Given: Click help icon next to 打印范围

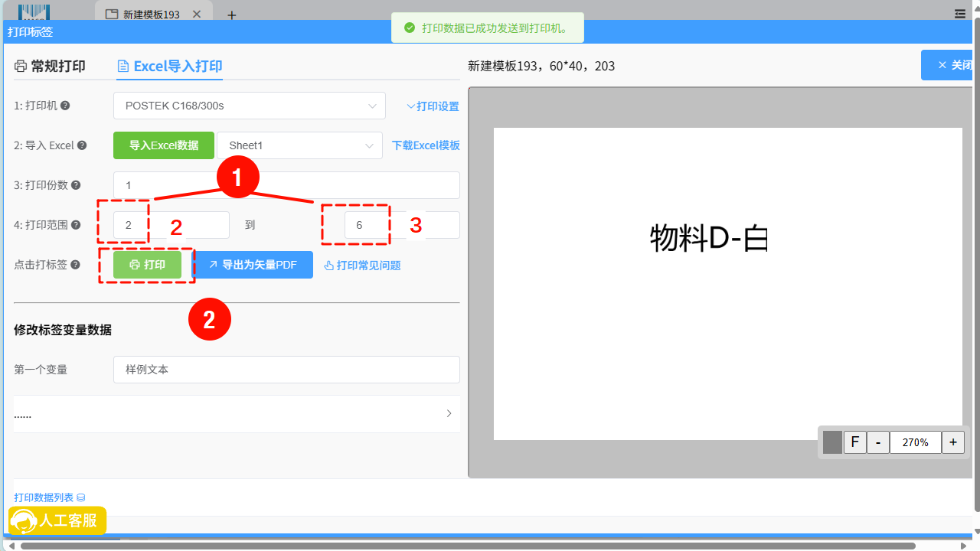Looking at the screenshot, I should tap(76, 225).
